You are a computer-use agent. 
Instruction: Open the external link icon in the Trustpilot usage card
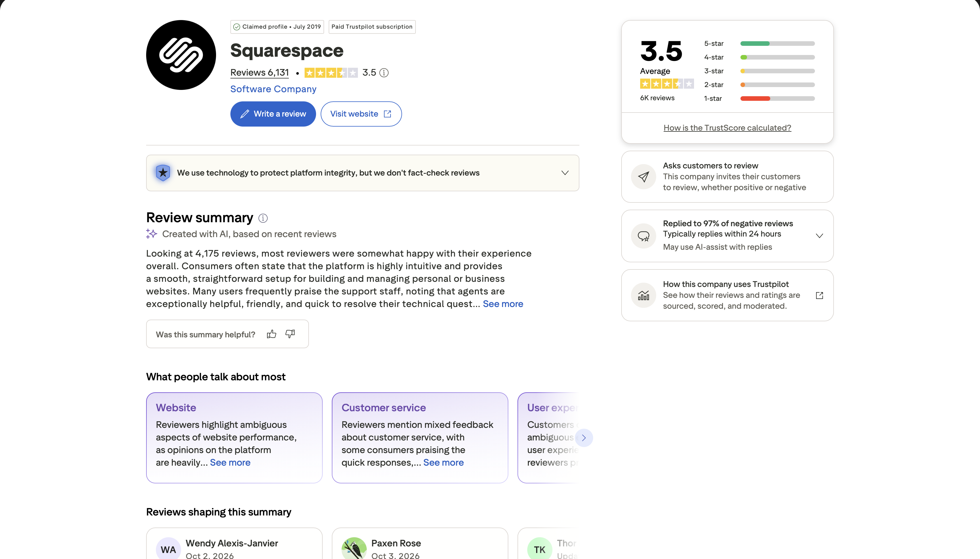click(x=820, y=295)
